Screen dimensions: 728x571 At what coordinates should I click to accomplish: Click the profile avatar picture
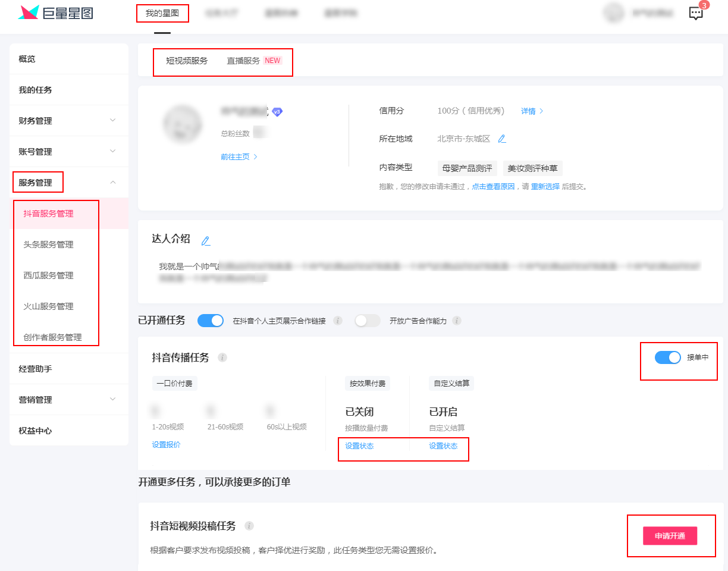tap(182, 124)
